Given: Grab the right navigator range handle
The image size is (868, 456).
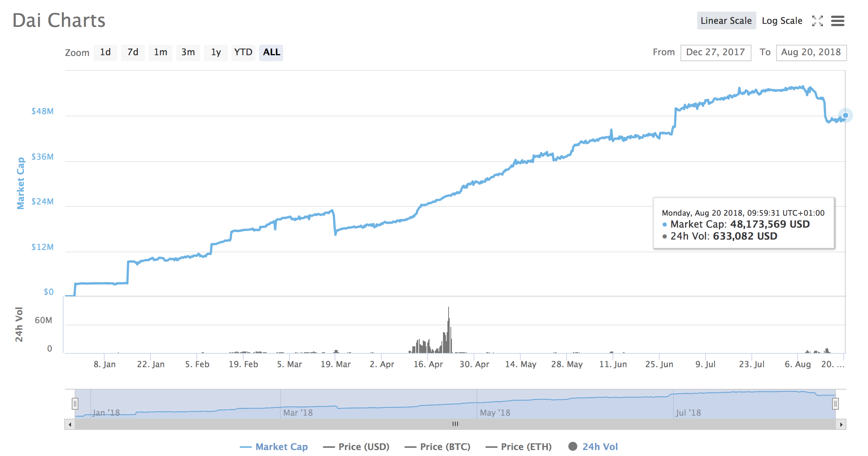Looking at the screenshot, I should click(836, 403).
